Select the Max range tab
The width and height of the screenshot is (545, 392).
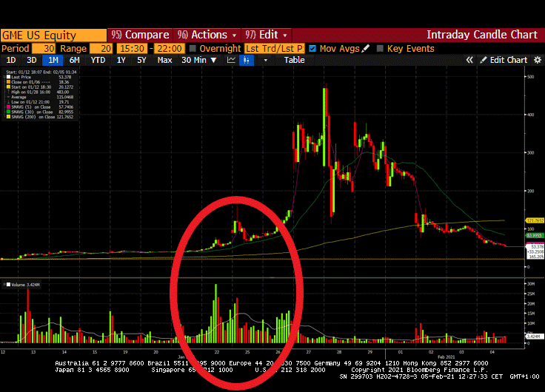pyautogui.click(x=164, y=60)
